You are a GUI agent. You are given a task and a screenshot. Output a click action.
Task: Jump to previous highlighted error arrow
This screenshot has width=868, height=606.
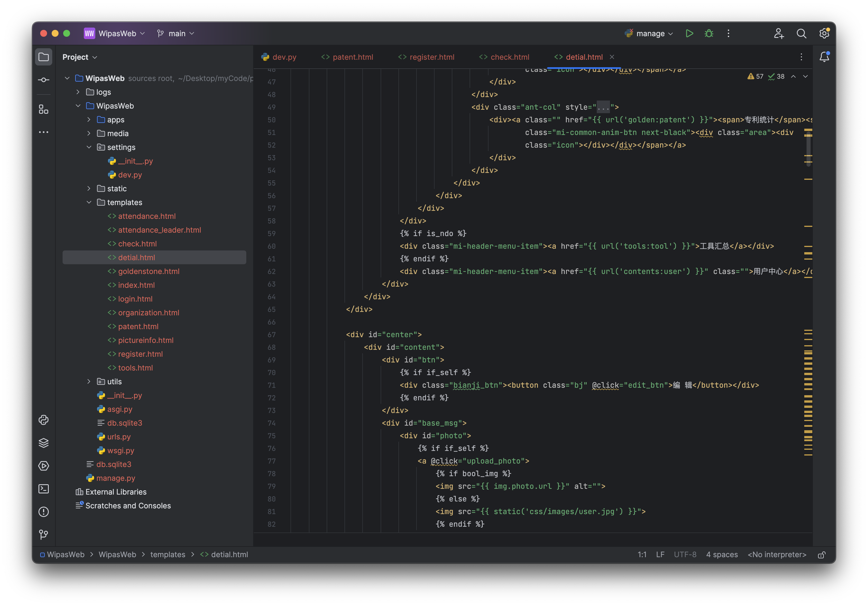pyautogui.click(x=793, y=76)
